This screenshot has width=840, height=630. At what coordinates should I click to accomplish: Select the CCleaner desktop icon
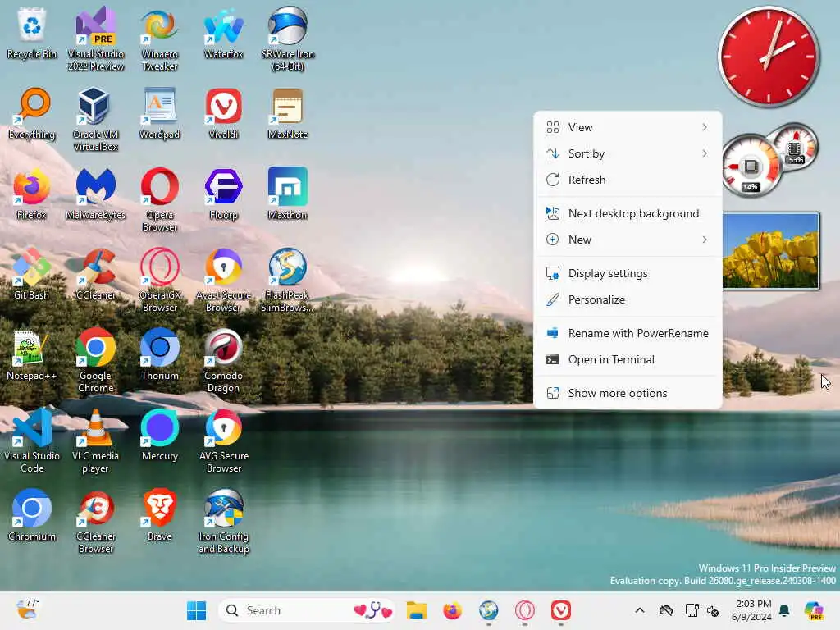coord(95,274)
